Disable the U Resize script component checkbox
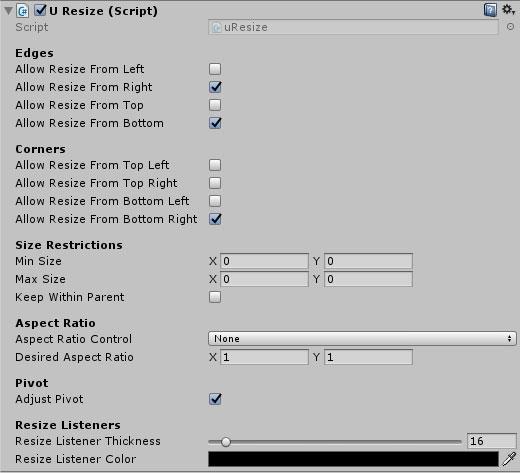 40,10
